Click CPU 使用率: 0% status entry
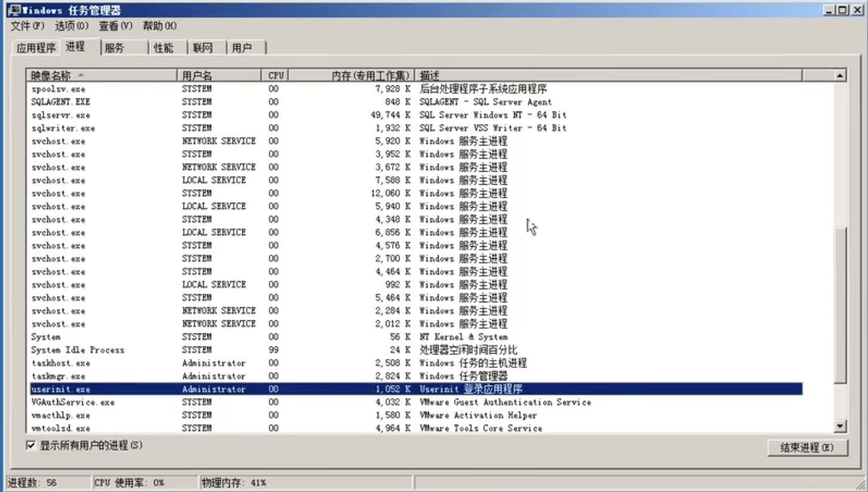 point(145,482)
